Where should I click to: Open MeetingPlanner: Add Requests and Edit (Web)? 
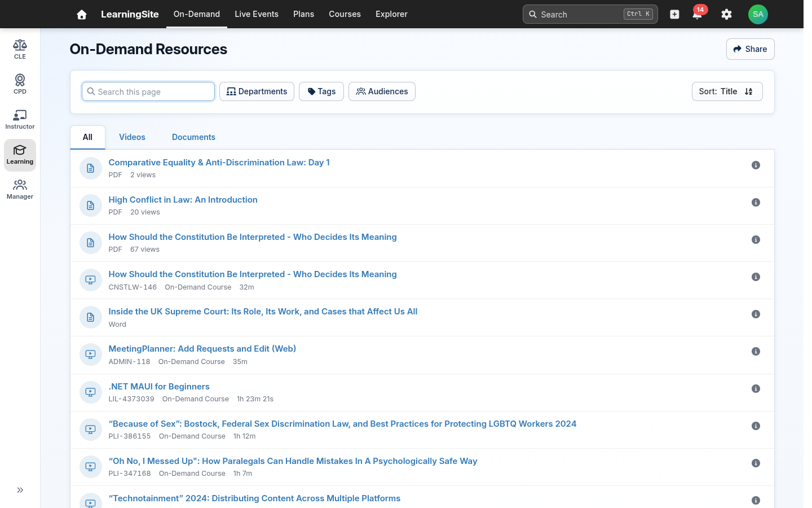tap(202, 349)
